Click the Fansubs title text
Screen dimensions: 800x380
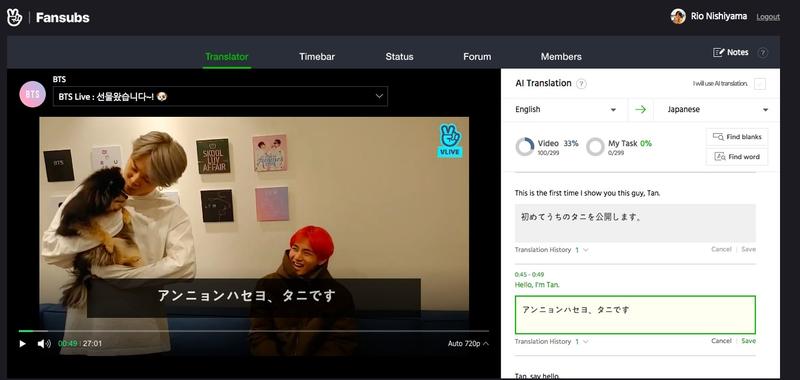(x=63, y=18)
